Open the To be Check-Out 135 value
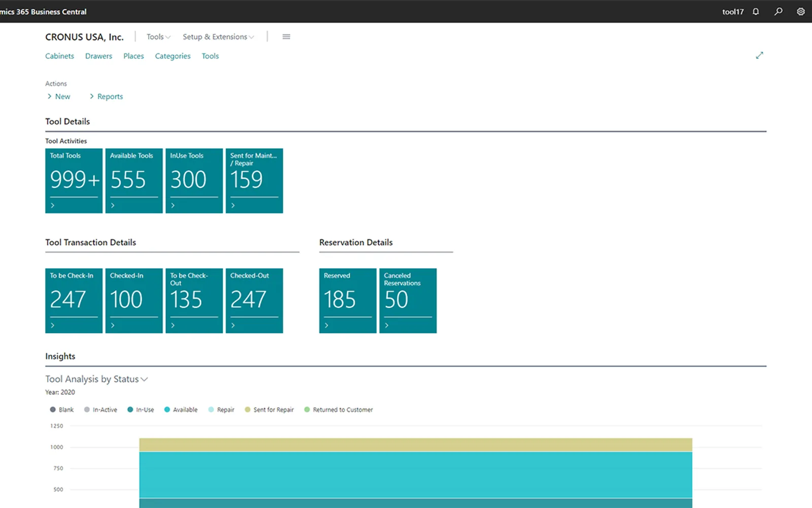Viewport: 812px width, 508px height. [x=186, y=299]
